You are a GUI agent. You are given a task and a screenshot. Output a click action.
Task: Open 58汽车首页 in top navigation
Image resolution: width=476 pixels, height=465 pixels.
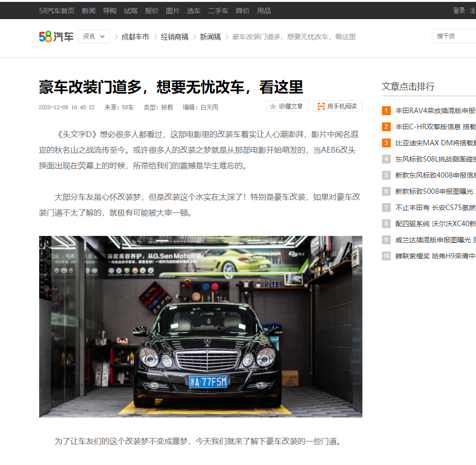click(57, 11)
